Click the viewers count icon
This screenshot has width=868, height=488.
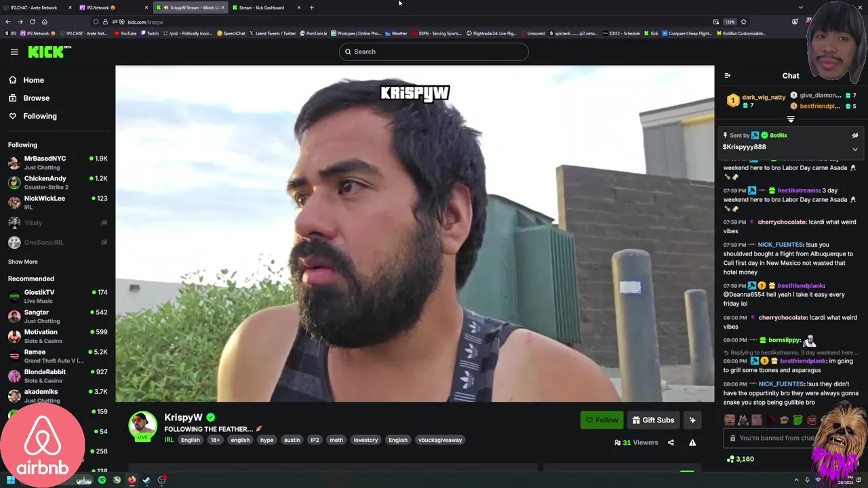pyautogui.click(x=617, y=443)
